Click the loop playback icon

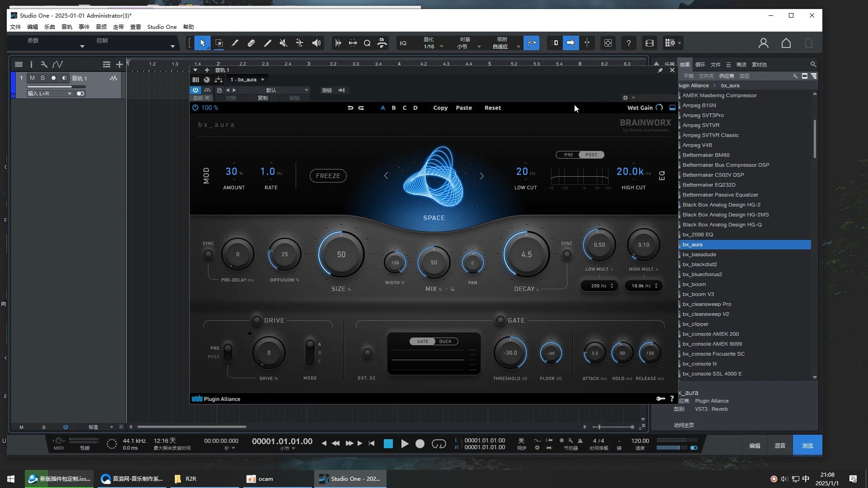click(x=439, y=444)
